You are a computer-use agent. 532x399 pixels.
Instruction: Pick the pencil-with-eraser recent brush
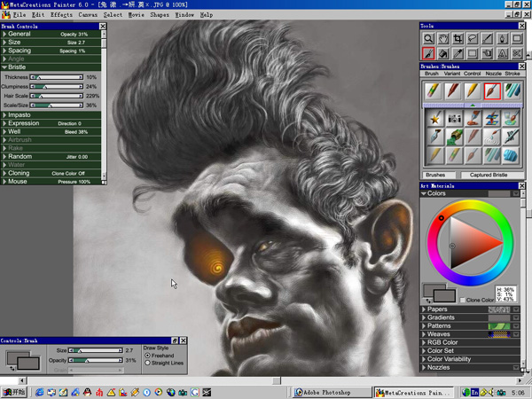point(434,91)
